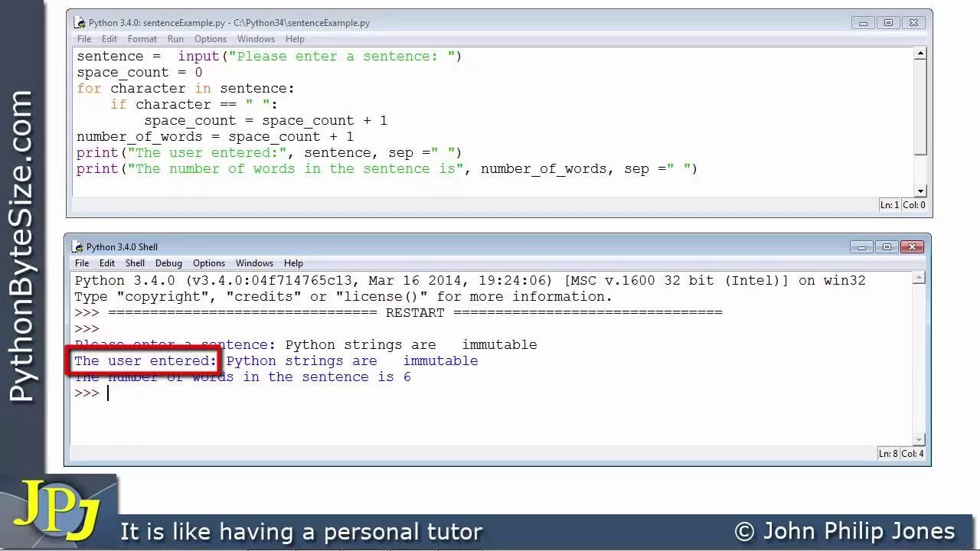Minimize the sentenceExample.py editor window

coord(863,23)
